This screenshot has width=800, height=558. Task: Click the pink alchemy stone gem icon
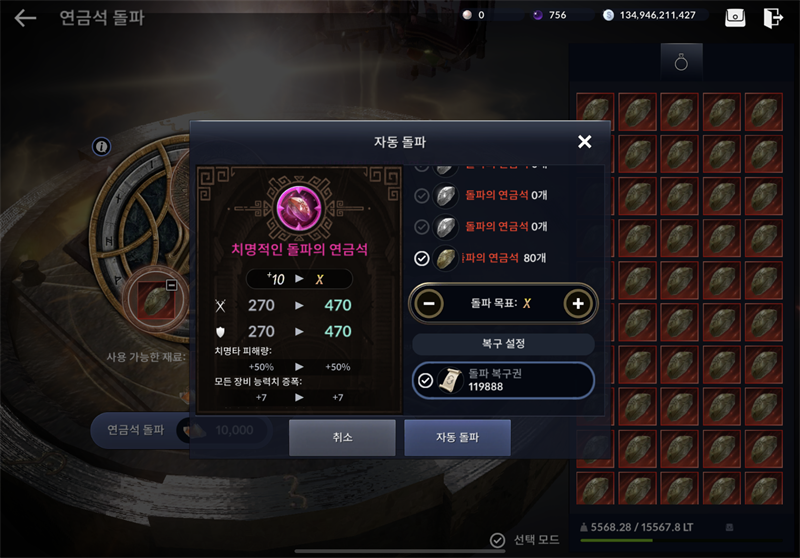click(299, 208)
